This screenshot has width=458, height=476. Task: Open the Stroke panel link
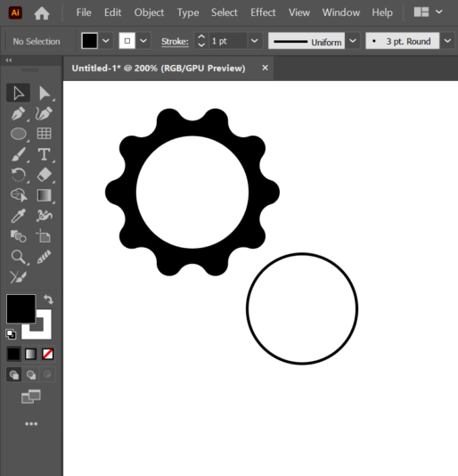[175, 41]
